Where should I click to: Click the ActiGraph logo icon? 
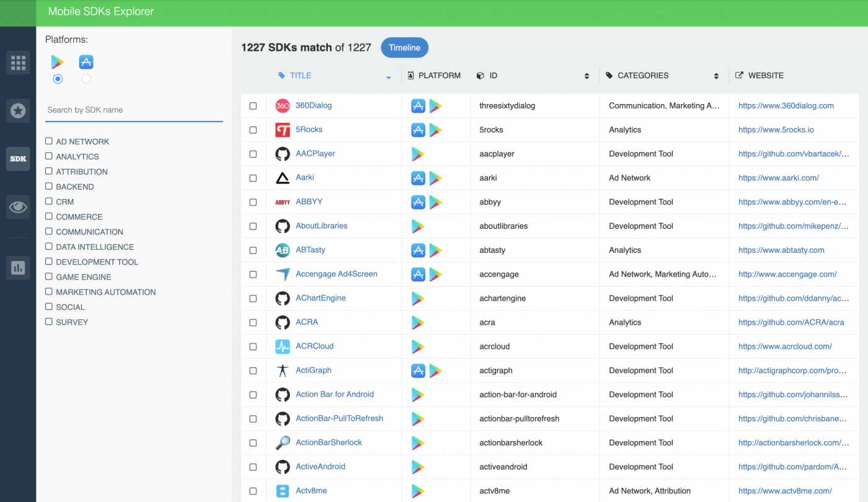click(283, 371)
